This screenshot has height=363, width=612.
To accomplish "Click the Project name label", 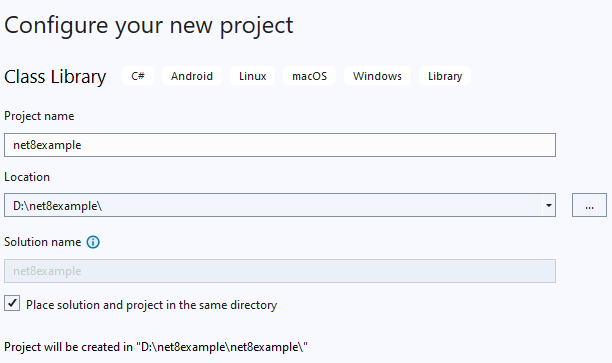I will (x=39, y=116).
